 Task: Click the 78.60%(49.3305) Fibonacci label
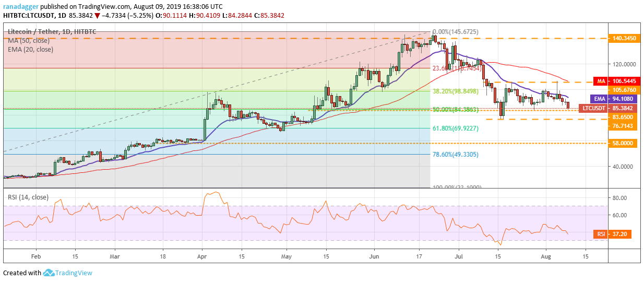click(456, 155)
